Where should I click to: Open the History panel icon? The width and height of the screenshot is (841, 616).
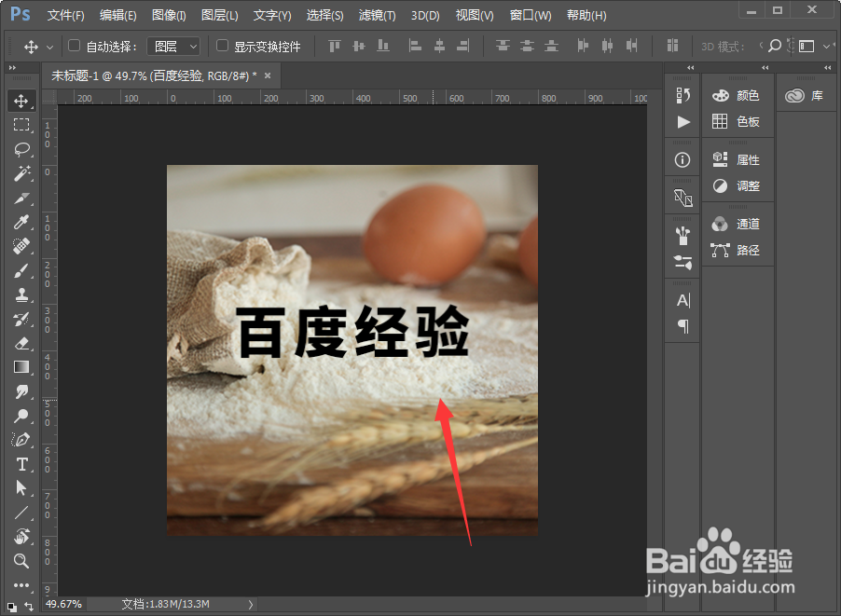point(682,95)
